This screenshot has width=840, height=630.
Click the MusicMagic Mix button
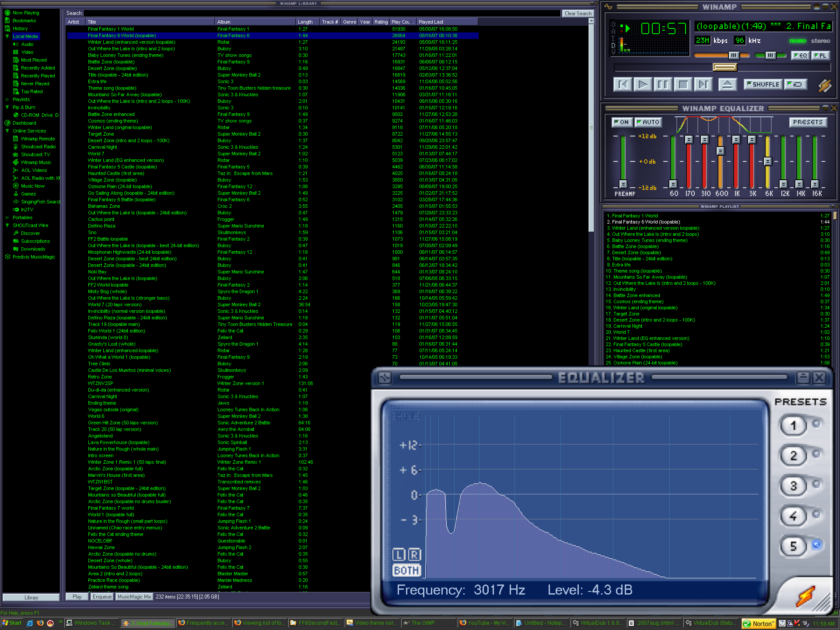point(134,597)
